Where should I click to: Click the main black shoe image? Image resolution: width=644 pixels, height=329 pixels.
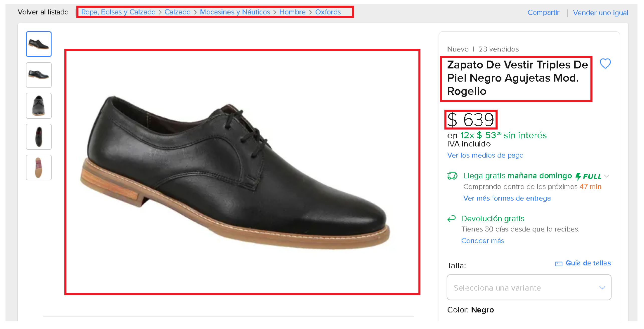pyautogui.click(x=242, y=172)
